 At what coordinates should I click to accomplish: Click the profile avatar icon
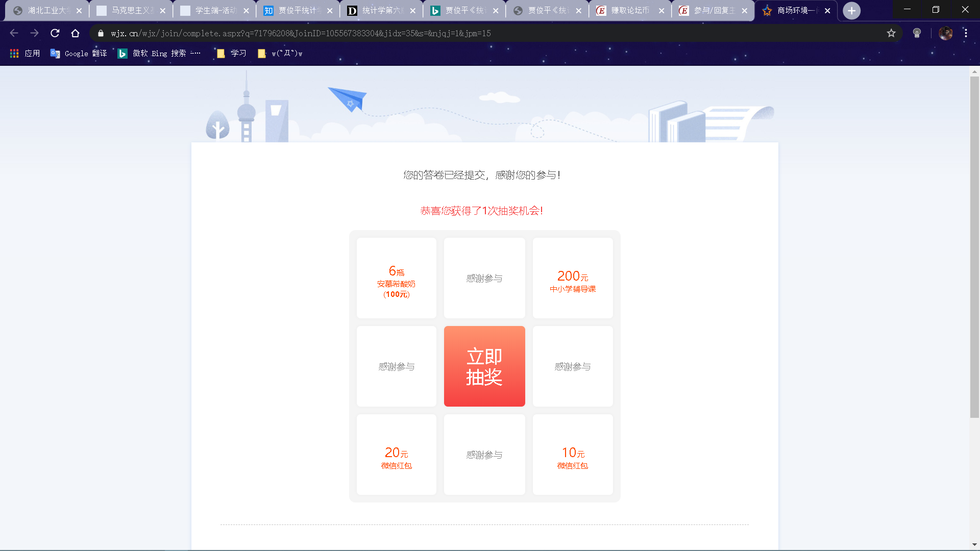(x=945, y=33)
